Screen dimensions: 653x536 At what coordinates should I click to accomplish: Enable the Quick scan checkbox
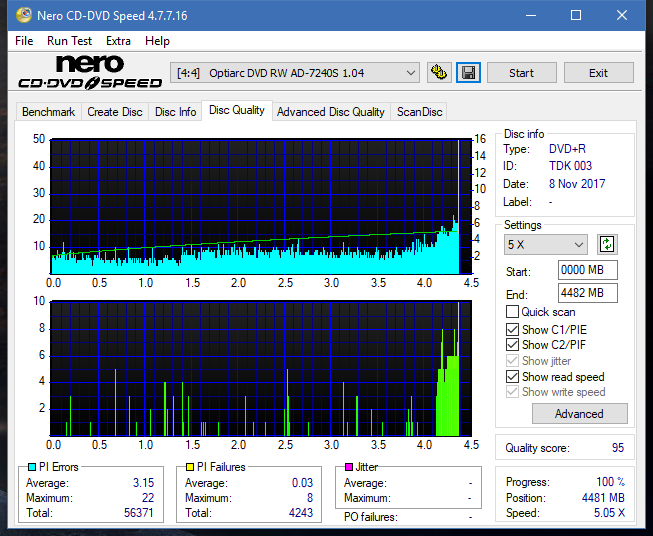click(512, 312)
